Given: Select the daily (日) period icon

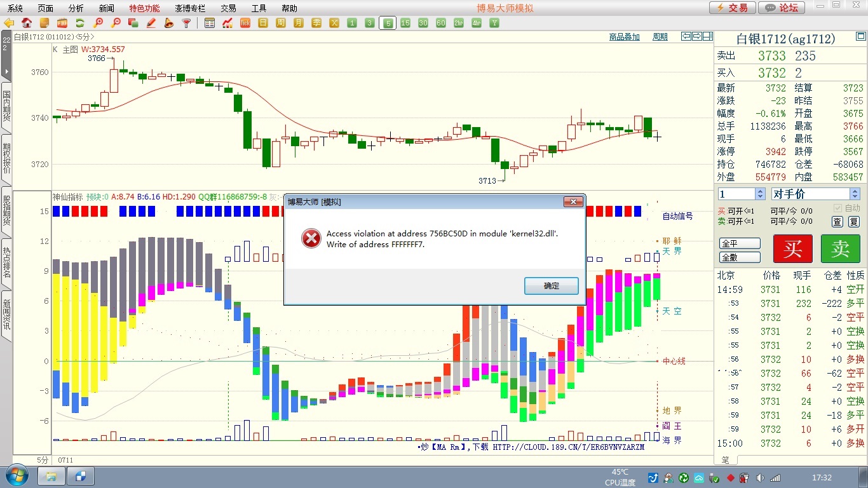Looking at the screenshot, I should [263, 23].
